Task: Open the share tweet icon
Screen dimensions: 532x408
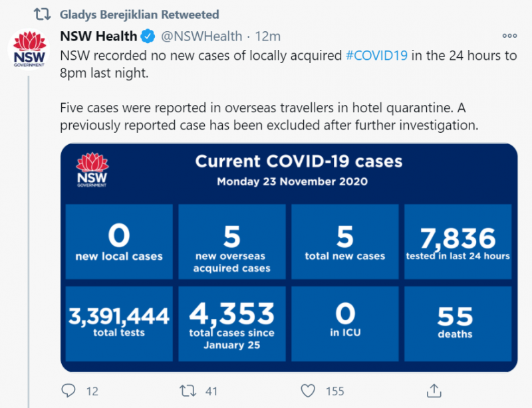Action: tap(434, 390)
